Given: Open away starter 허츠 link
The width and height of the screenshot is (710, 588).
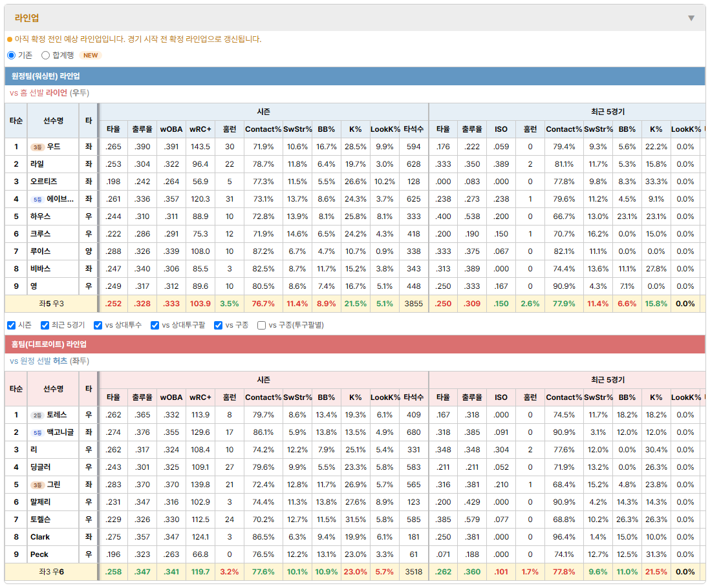Looking at the screenshot, I should (x=60, y=361).
